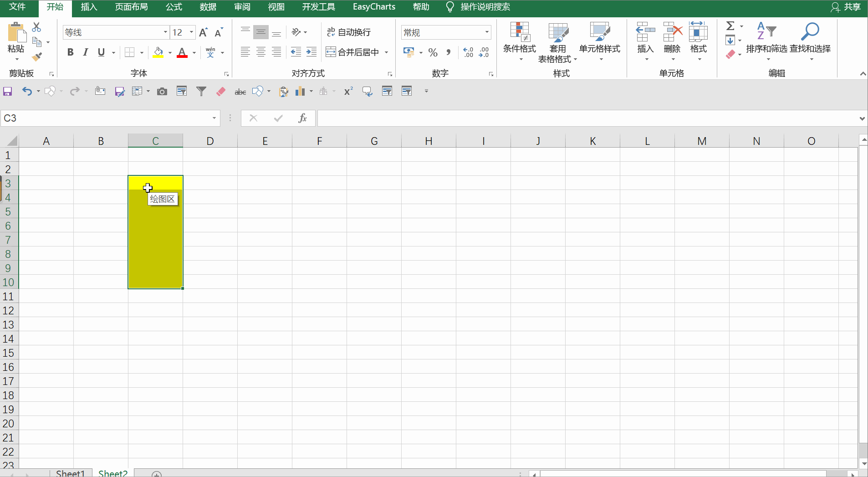Open 条件格式 conditional formatting
The height and width of the screenshot is (477, 868).
pos(520,41)
